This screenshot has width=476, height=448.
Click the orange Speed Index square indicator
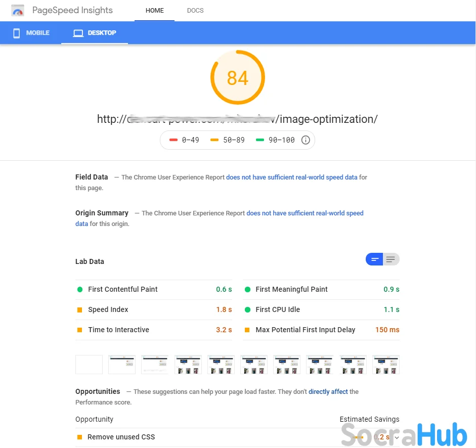pyautogui.click(x=80, y=310)
